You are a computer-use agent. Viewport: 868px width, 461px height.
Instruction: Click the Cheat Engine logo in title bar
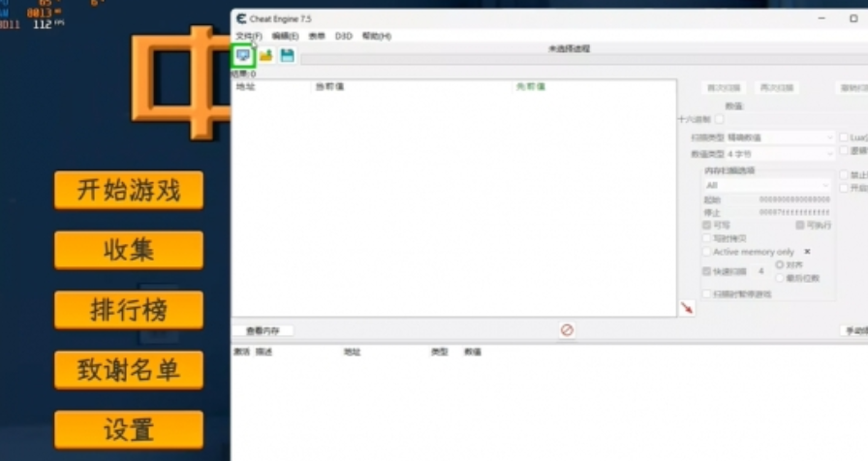pos(240,18)
